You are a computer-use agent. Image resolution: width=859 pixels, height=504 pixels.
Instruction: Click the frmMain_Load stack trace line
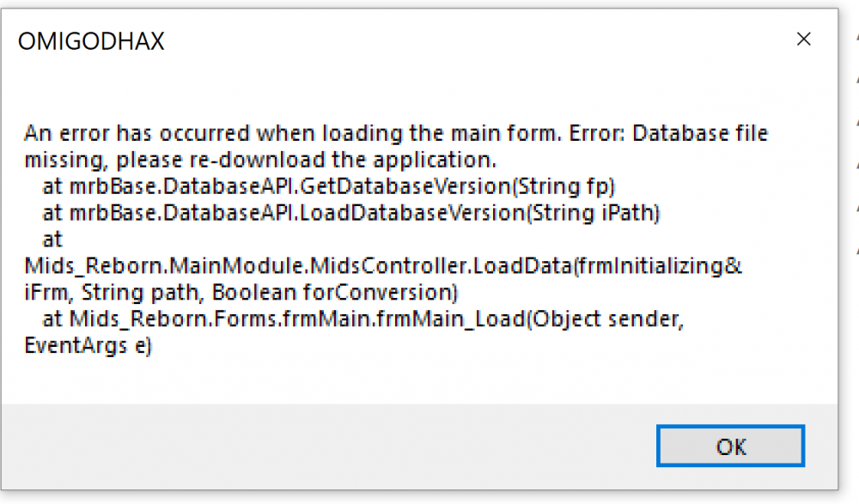(x=363, y=319)
